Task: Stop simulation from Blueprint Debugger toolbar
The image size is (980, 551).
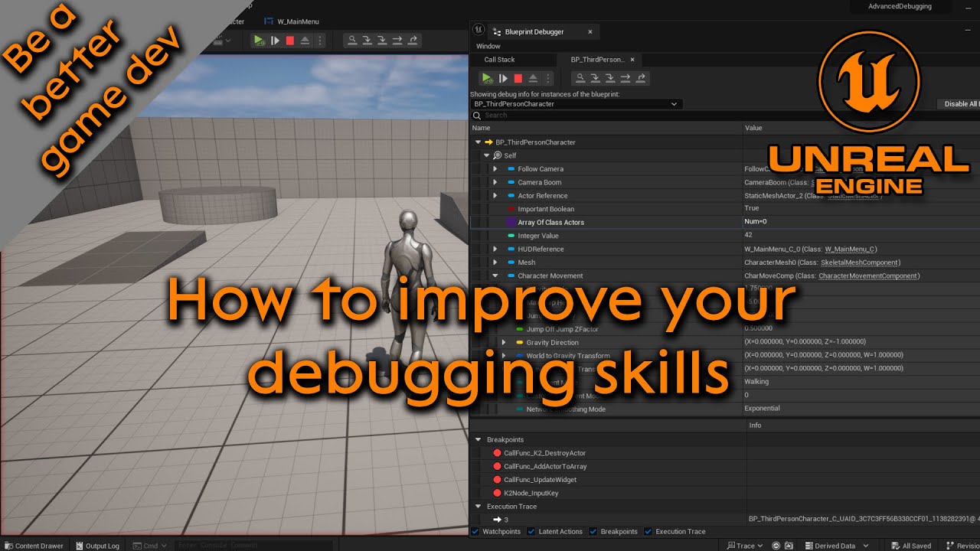Action: pos(518,78)
